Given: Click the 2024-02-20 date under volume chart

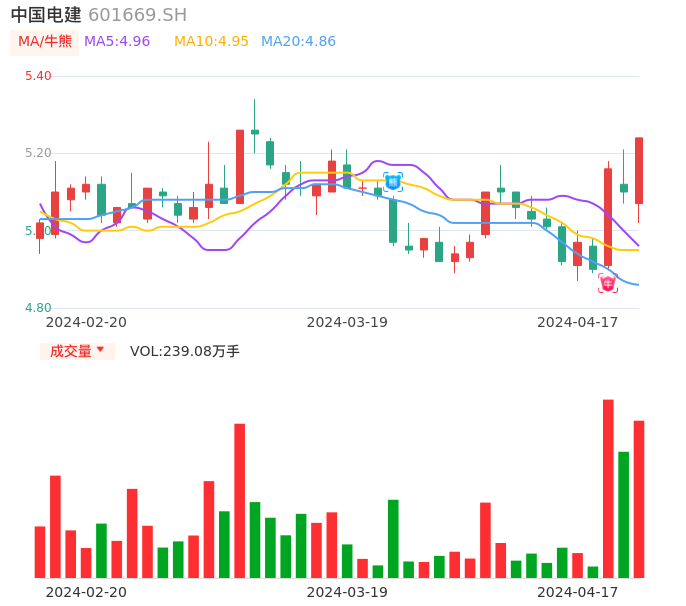Looking at the screenshot, I should [86, 592].
